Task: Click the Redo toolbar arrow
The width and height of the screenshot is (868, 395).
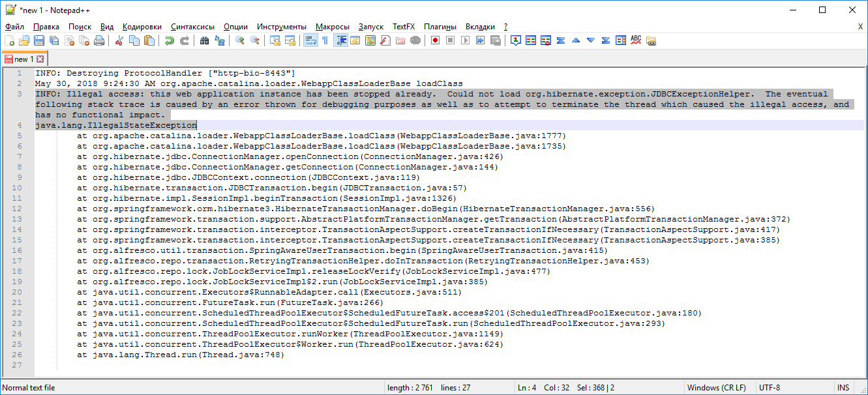Action: (185, 40)
